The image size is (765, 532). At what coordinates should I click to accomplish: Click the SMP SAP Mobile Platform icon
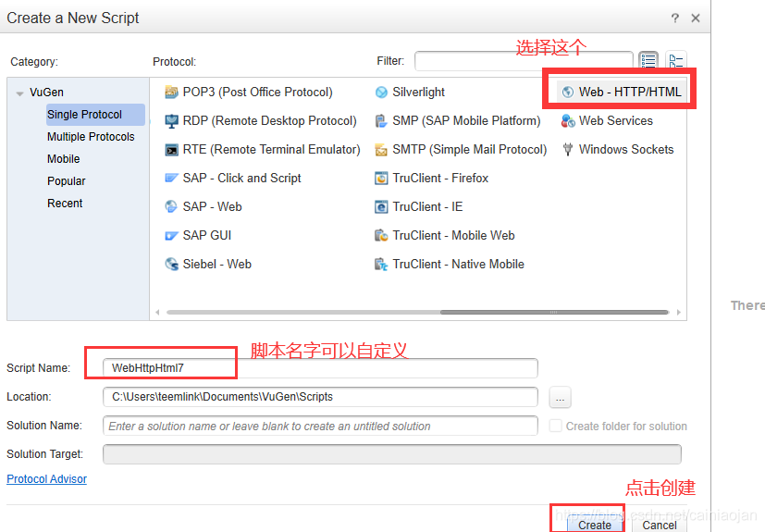tap(381, 121)
